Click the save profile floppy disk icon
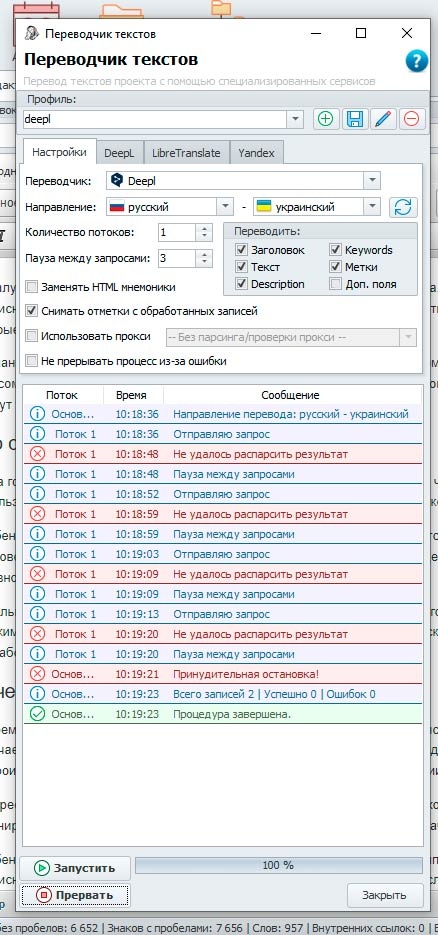The image size is (438, 935). click(355, 119)
